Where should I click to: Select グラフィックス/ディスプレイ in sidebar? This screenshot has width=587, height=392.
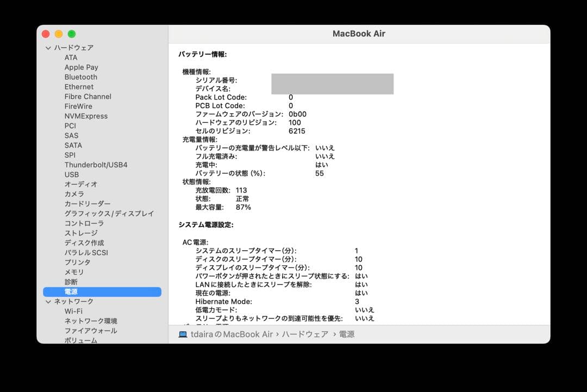pos(109,214)
